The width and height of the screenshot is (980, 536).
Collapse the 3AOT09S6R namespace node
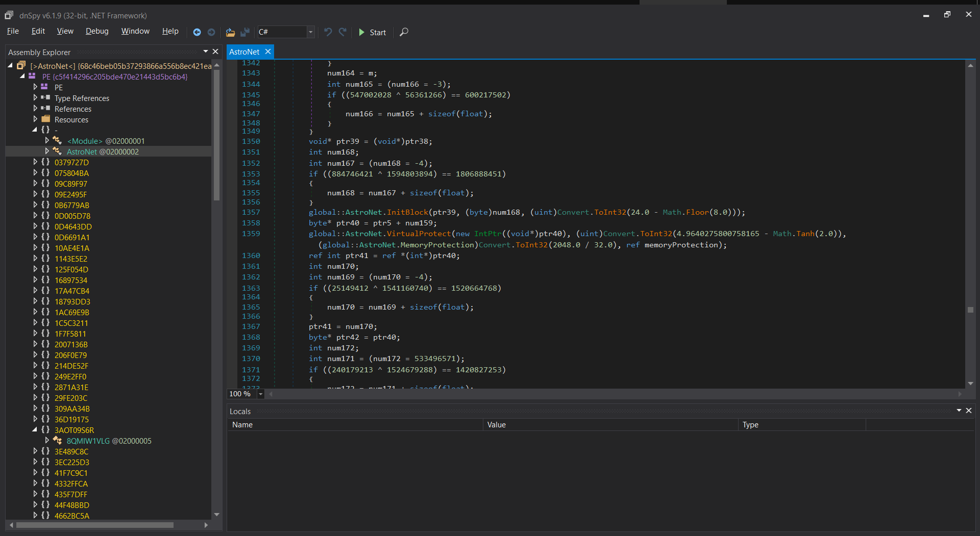pos(35,430)
